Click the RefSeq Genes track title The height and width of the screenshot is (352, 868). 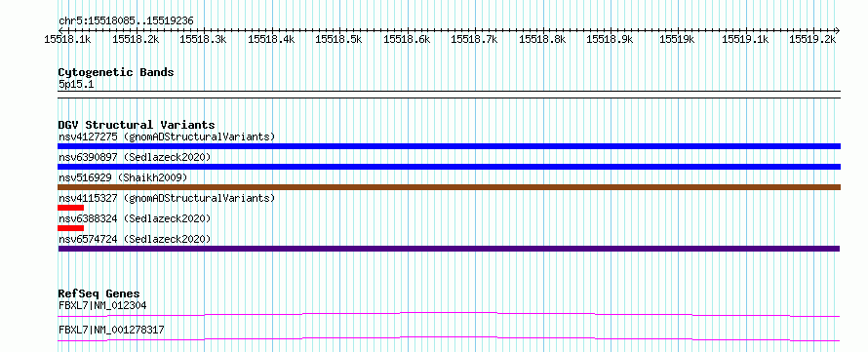[x=99, y=293]
